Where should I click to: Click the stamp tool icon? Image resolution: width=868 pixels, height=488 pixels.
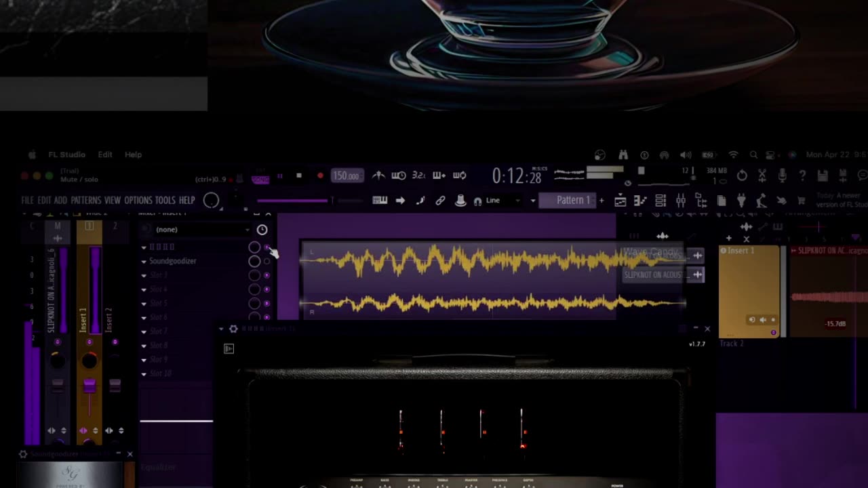click(460, 201)
